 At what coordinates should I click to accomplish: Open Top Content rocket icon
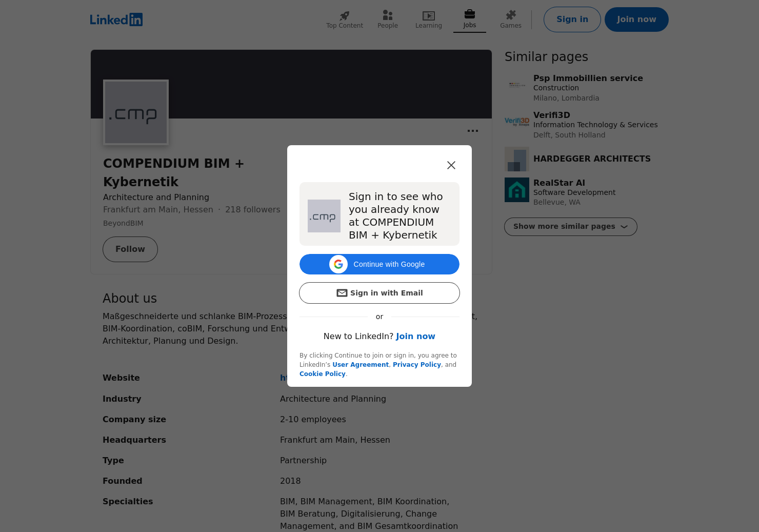point(345,15)
